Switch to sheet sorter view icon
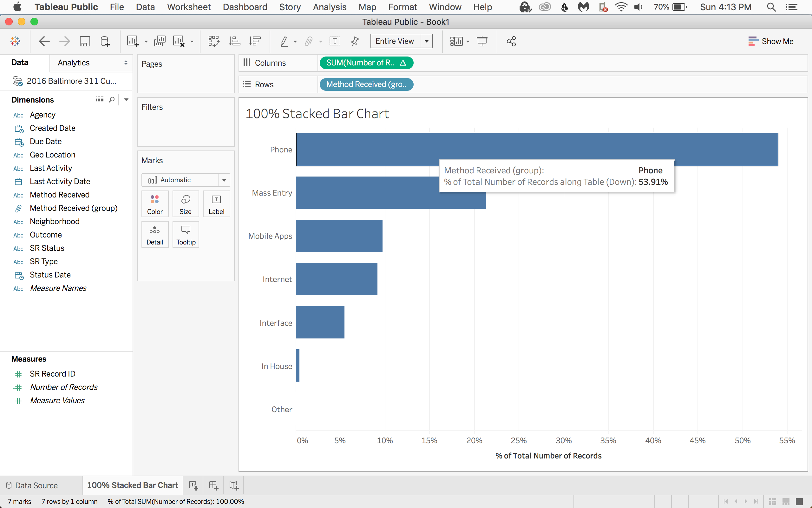Screen dimensions: 812x508 click(x=772, y=501)
